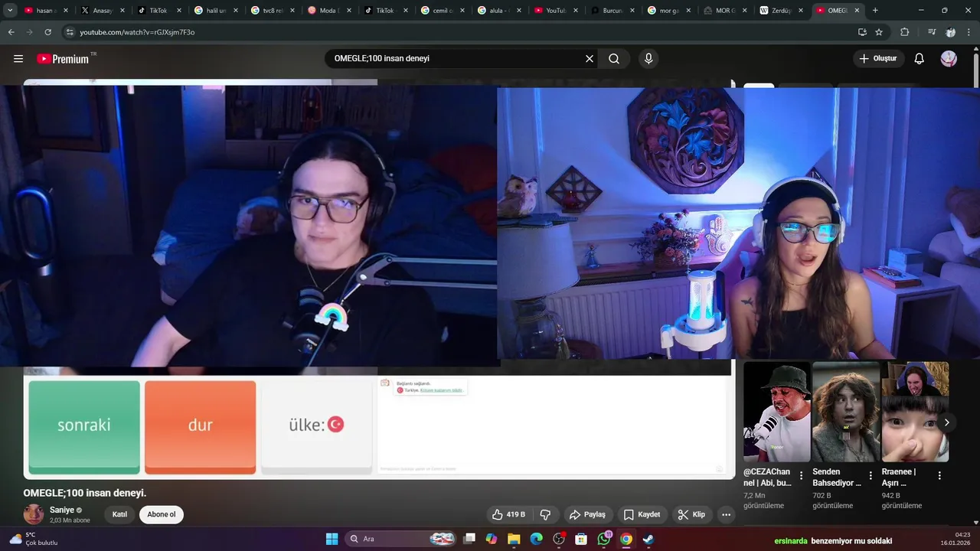The height and width of the screenshot is (551, 980).
Task: Switch to the MOR G tab
Action: coord(724,11)
